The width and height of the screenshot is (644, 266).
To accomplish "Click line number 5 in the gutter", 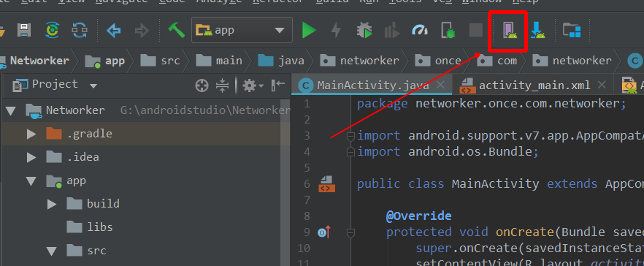I will [306, 168].
